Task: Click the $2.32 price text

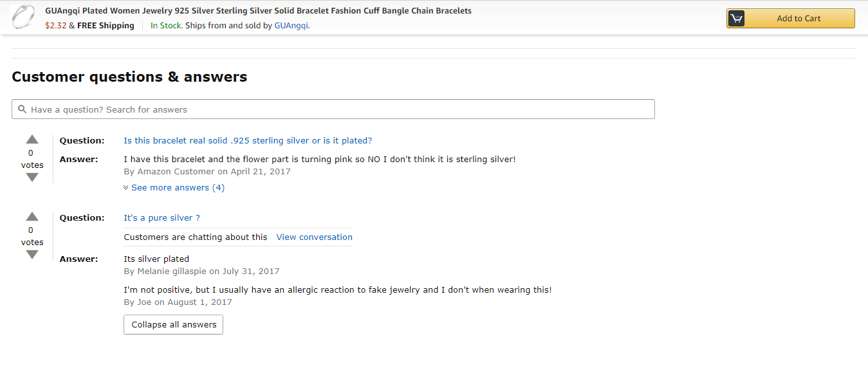Action: pyautogui.click(x=55, y=26)
